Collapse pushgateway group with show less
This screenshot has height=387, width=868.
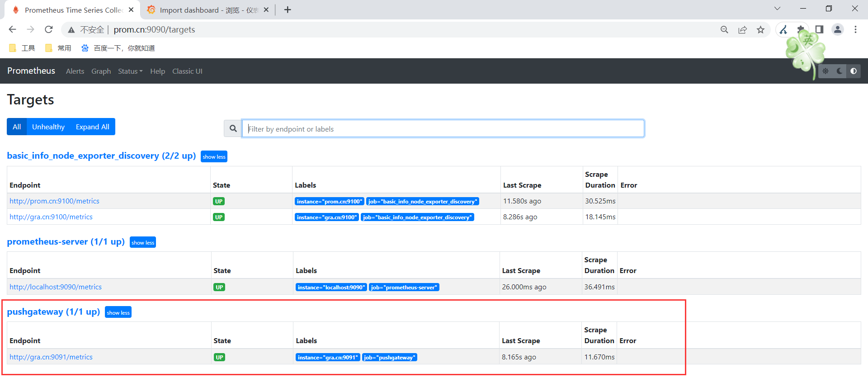click(x=118, y=312)
